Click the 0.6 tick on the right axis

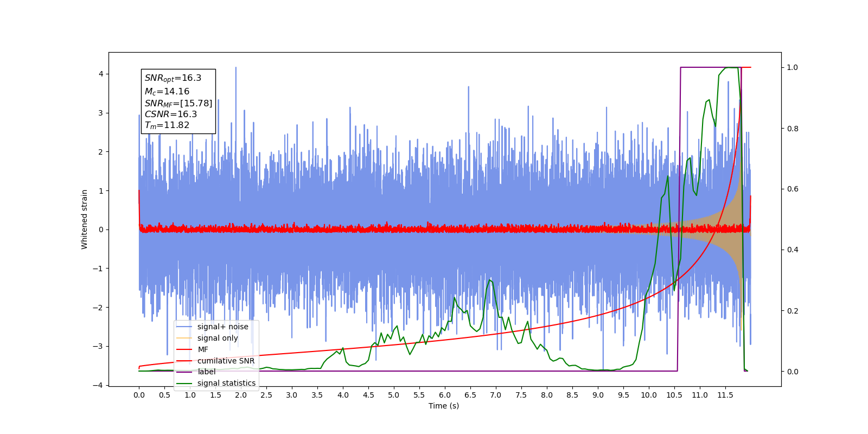pyautogui.click(x=793, y=189)
